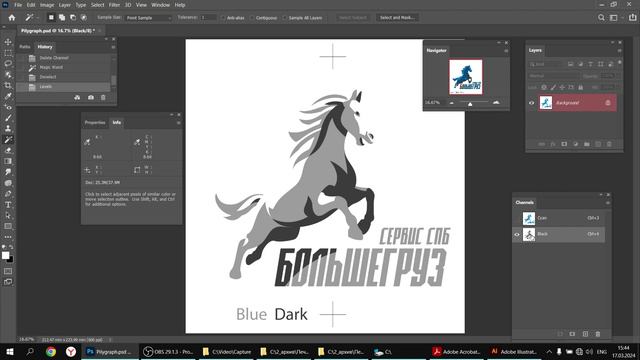Open the Layers blend mode dropdown
Screen dimensions: 640x360
coord(554,76)
